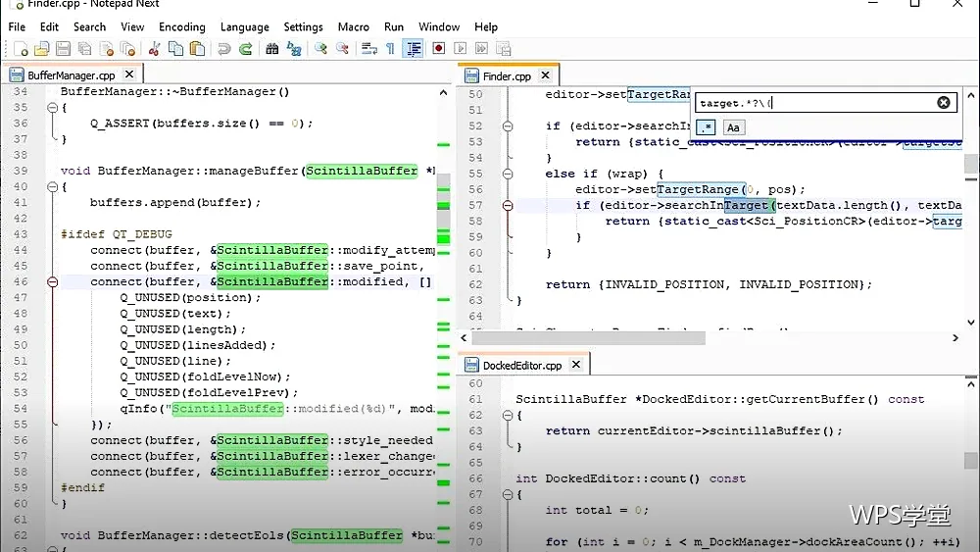This screenshot has height=552, width=980.
Task: Click the up arrow in BufferManager.cpp scrollbar
Action: point(443,92)
